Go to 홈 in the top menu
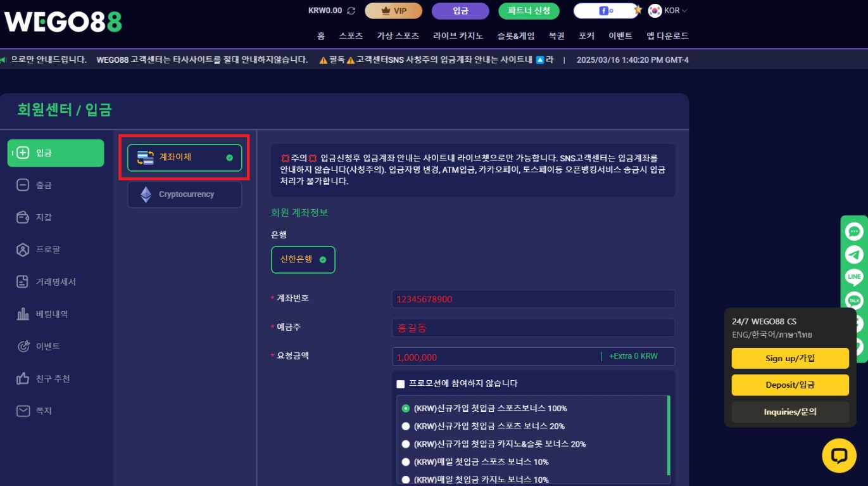The width and height of the screenshot is (868, 486). tap(321, 36)
